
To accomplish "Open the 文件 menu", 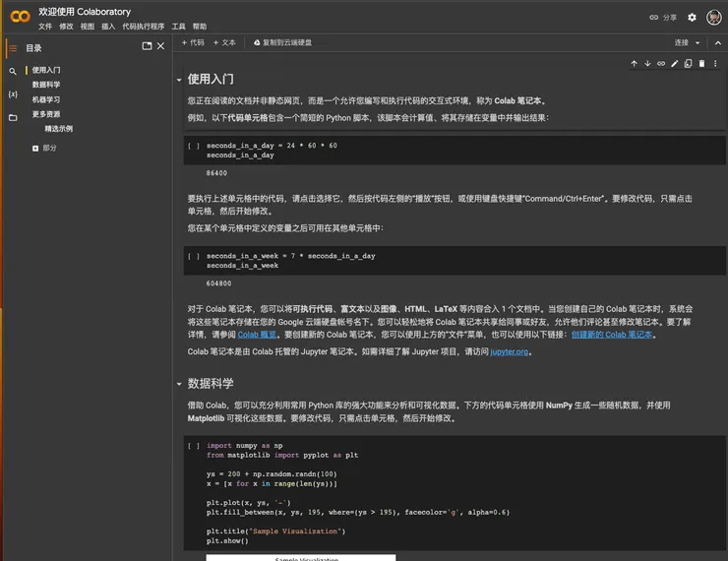I will click(x=45, y=27).
